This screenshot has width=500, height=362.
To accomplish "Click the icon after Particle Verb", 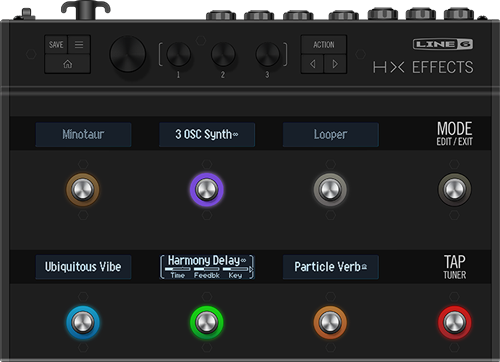I will (x=364, y=267).
